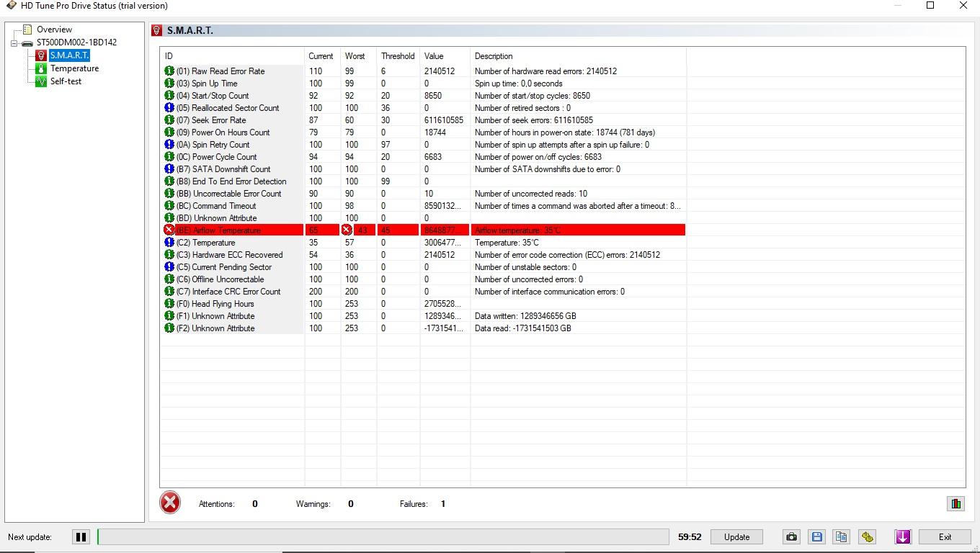
Task: Select the (B7) SATA Downshift Count row
Action: tap(423, 169)
